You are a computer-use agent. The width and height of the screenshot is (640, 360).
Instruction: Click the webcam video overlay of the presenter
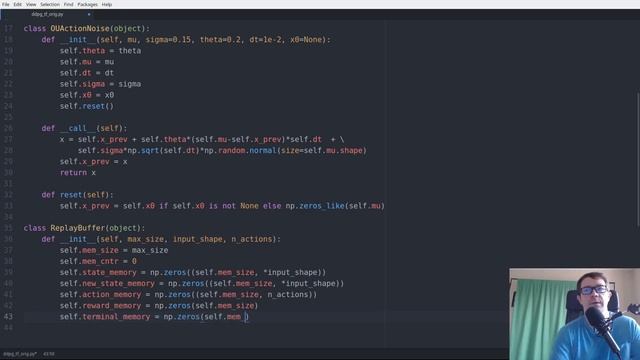click(x=575, y=314)
